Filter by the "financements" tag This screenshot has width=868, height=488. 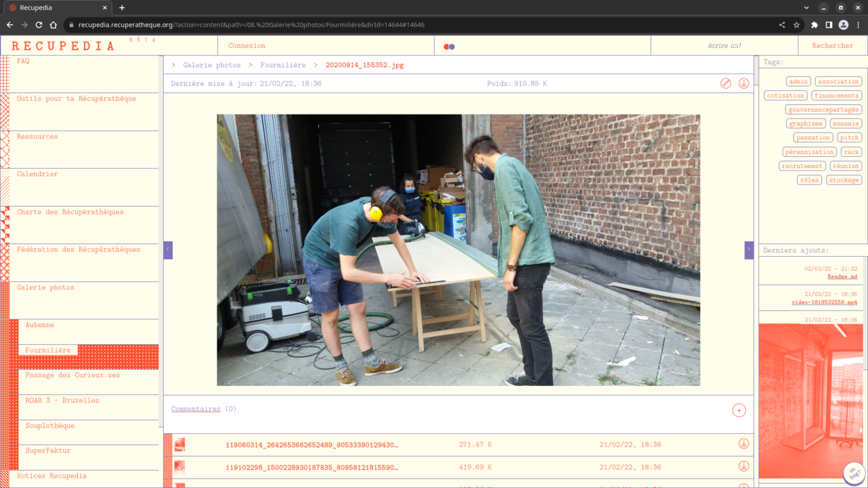(836, 96)
